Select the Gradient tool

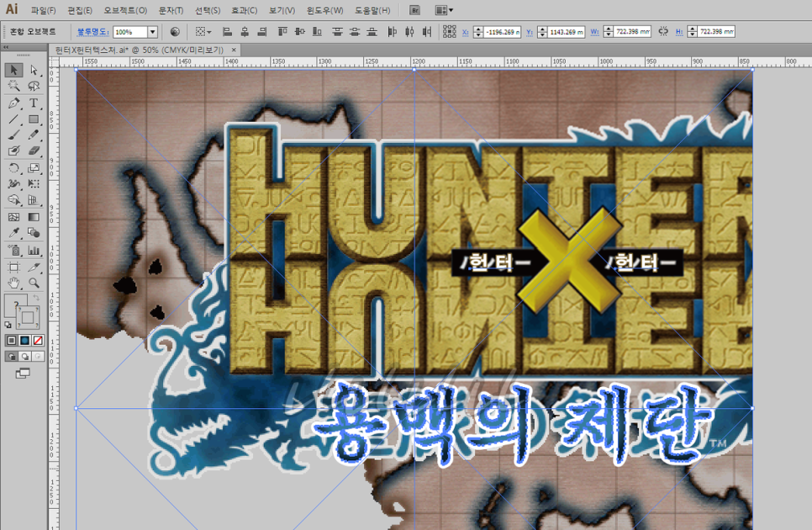tap(34, 217)
